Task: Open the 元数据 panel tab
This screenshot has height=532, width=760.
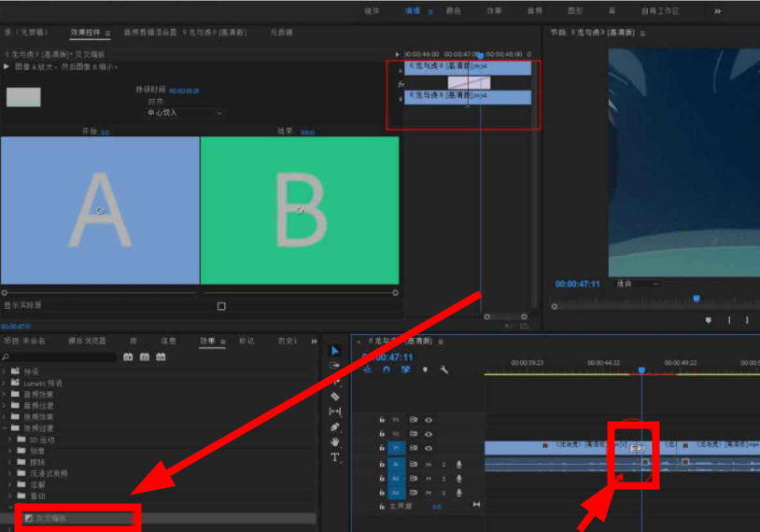Action: pos(280,33)
